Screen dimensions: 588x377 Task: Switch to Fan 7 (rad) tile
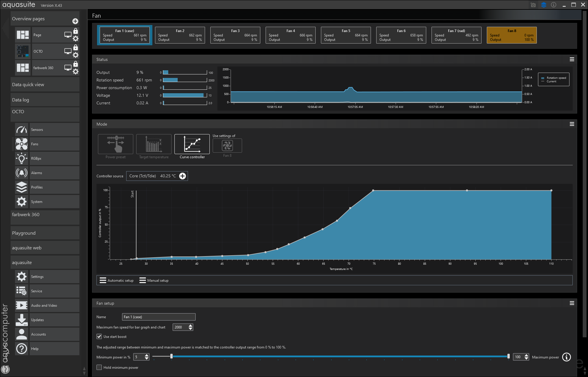(x=456, y=35)
